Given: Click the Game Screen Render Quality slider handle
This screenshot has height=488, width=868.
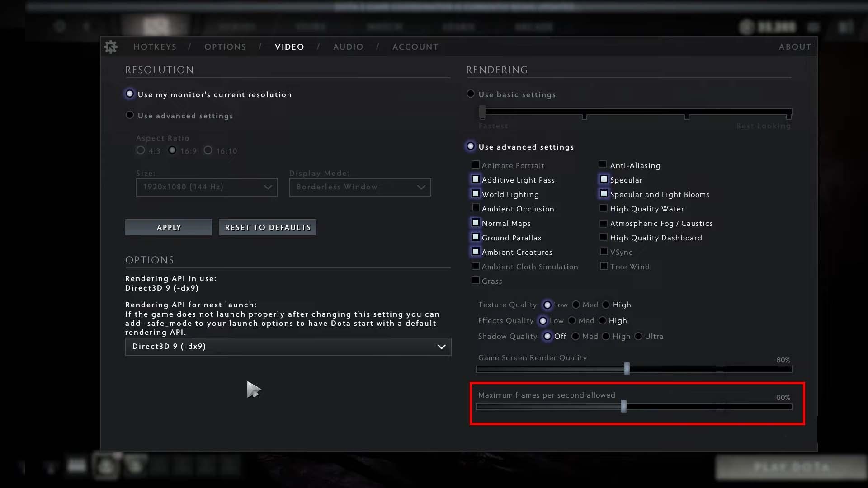Looking at the screenshot, I should [x=627, y=369].
